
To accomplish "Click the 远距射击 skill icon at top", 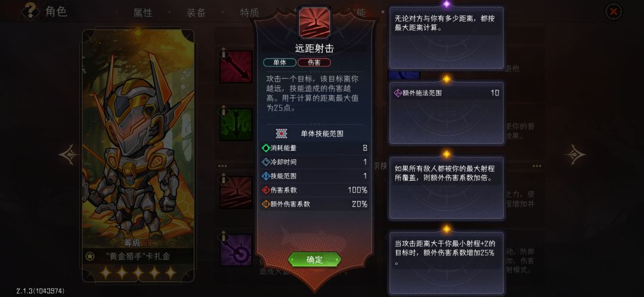I will (315, 22).
